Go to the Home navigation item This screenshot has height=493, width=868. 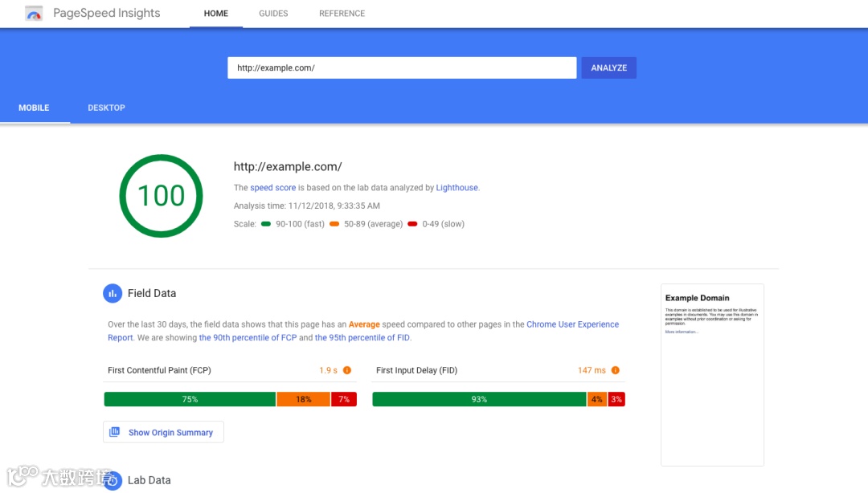[x=216, y=14]
